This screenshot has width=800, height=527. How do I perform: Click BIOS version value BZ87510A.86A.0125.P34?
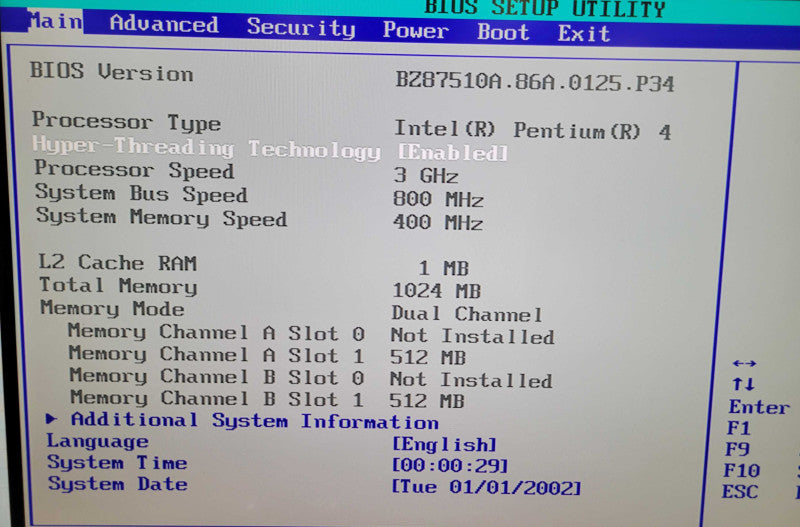(535, 82)
